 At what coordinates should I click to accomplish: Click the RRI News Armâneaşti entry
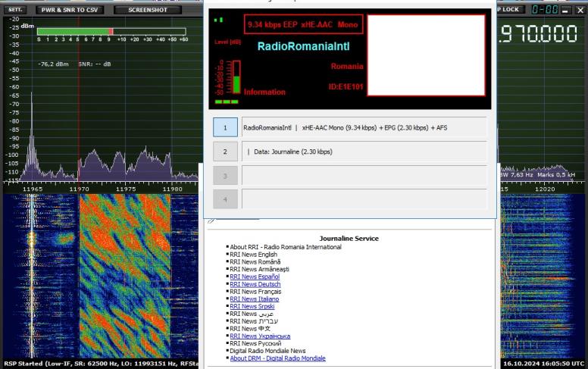point(259,269)
